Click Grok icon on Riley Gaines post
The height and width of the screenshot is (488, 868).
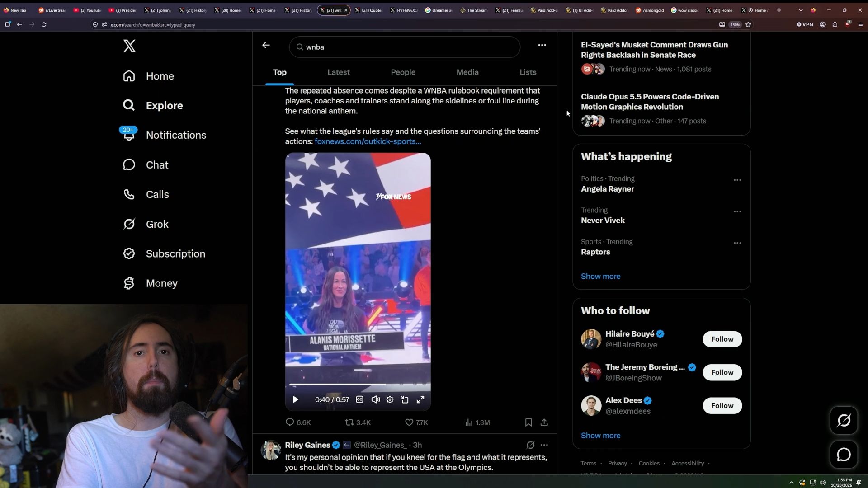tap(530, 445)
